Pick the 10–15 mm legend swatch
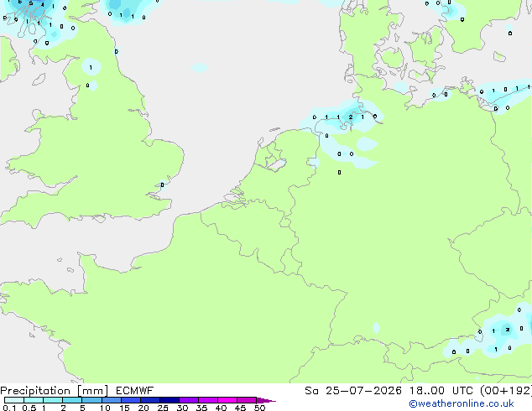 tap(112, 400)
